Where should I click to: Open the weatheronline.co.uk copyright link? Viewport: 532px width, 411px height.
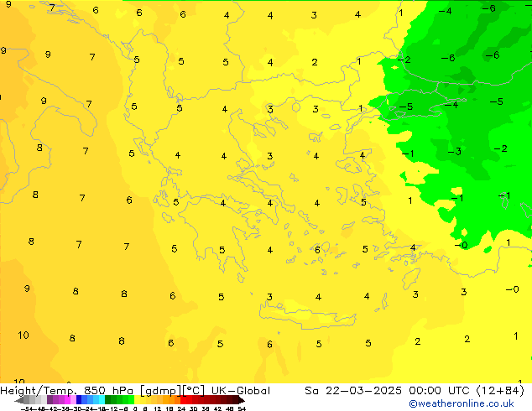462,403
